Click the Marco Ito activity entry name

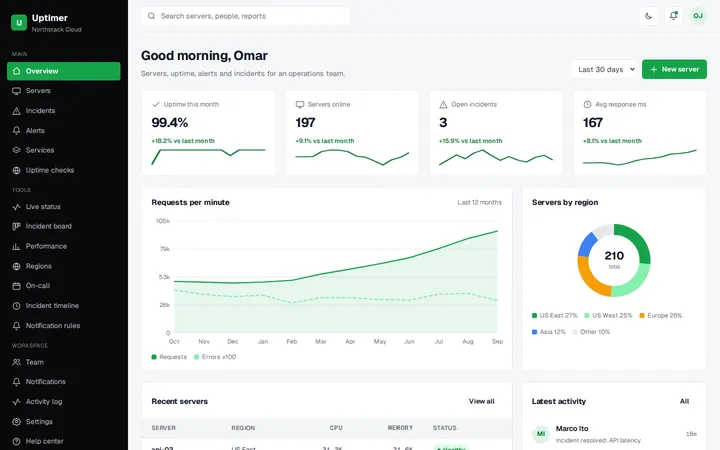click(x=572, y=428)
